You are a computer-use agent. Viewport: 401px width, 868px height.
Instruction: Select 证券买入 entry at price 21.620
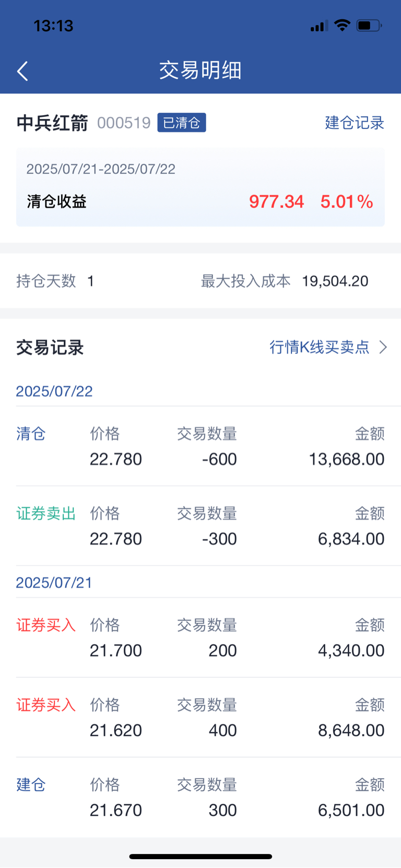[46, 705]
